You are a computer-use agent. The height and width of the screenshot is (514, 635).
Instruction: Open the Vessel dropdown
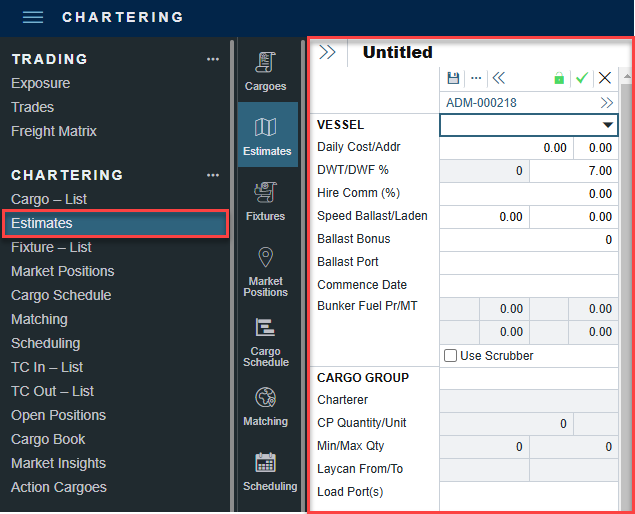pyautogui.click(x=607, y=125)
